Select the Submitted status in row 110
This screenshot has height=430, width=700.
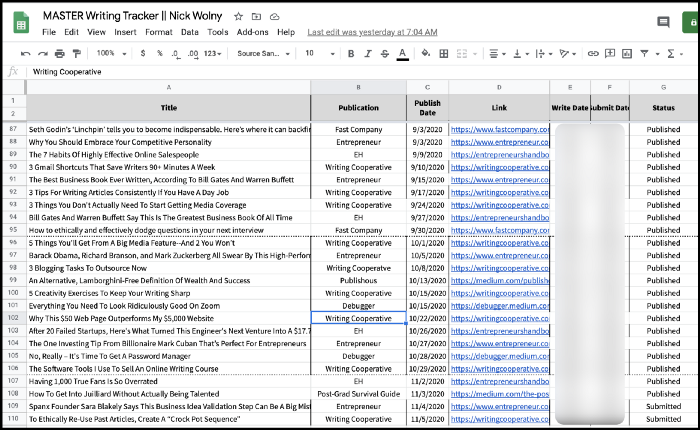point(663,419)
